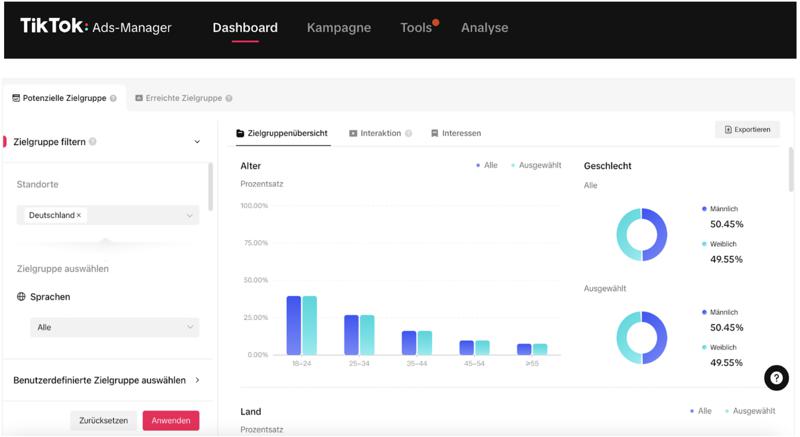
Task: Open the Dashboard tab
Action: click(x=245, y=28)
